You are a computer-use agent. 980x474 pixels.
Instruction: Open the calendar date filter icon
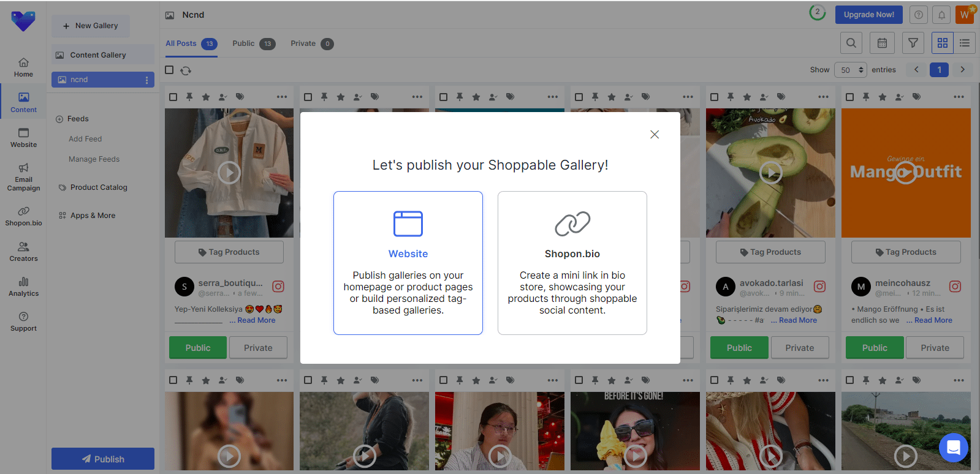pos(882,43)
